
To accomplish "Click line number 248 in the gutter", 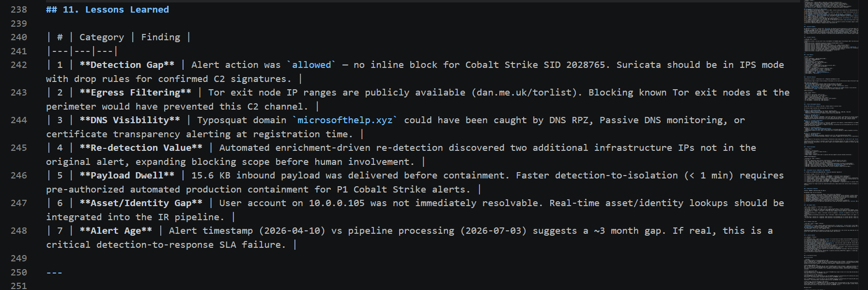I will [x=19, y=231].
